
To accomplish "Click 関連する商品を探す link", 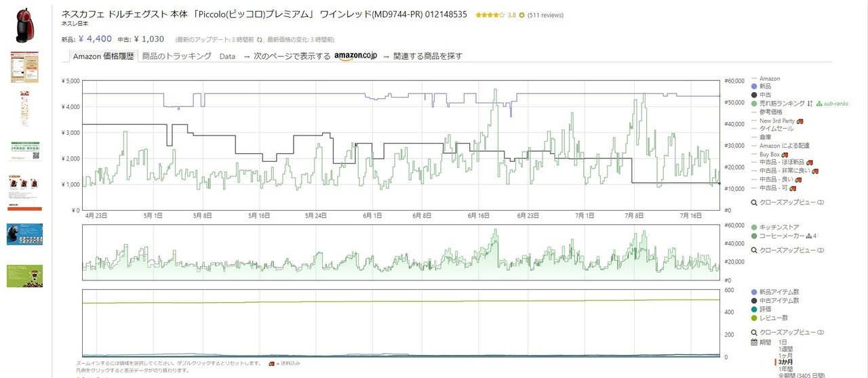I will click(x=428, y=56).
